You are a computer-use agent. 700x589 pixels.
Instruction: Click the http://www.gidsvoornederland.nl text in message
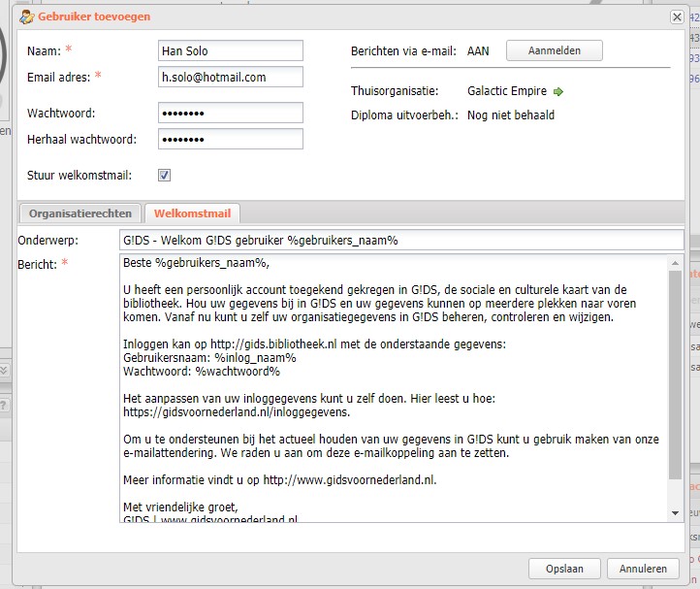(x=349, y=480)
